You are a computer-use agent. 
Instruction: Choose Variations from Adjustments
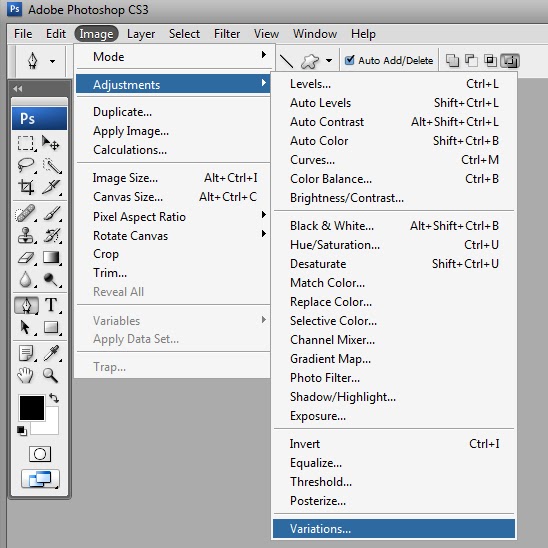394,528
